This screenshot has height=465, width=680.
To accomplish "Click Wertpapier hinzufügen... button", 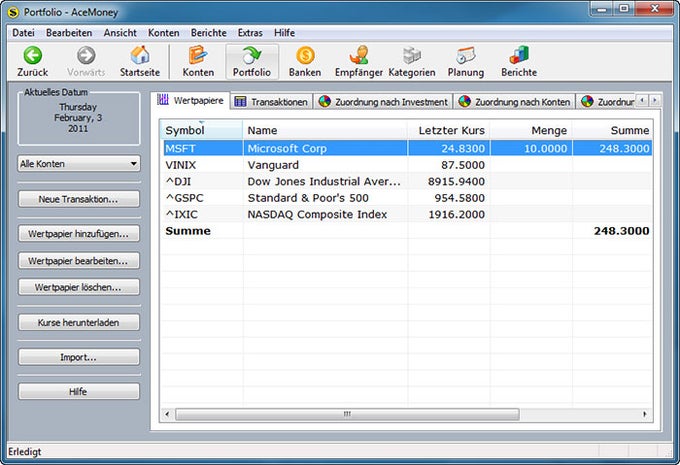I will tap(79, 234).
